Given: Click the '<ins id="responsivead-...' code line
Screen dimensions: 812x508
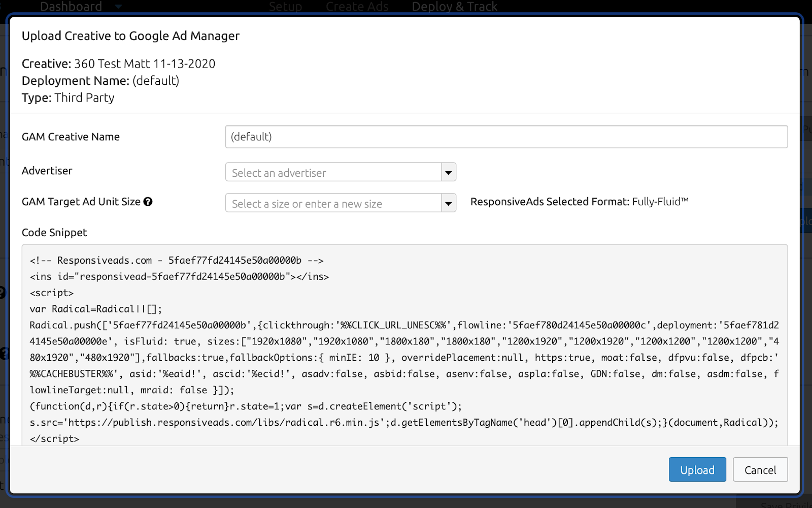Looking at the screenshot, I should click(179, 276).
